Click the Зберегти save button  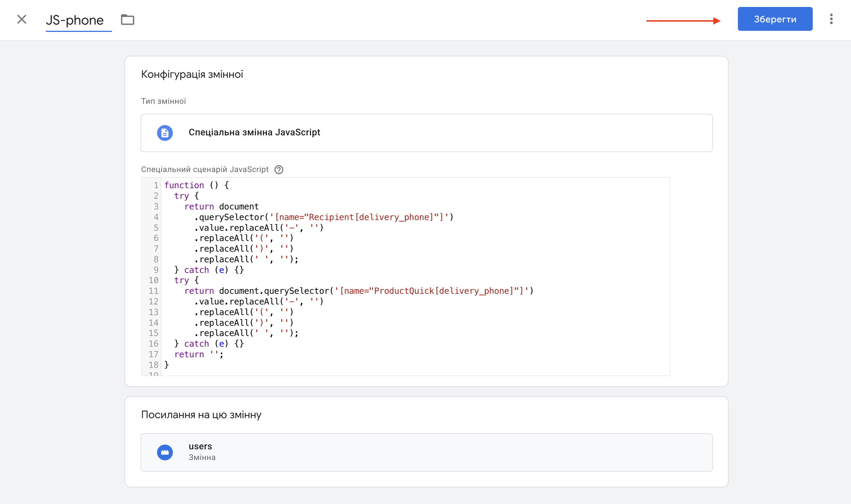pyautogui.click(x=775, y=19)
